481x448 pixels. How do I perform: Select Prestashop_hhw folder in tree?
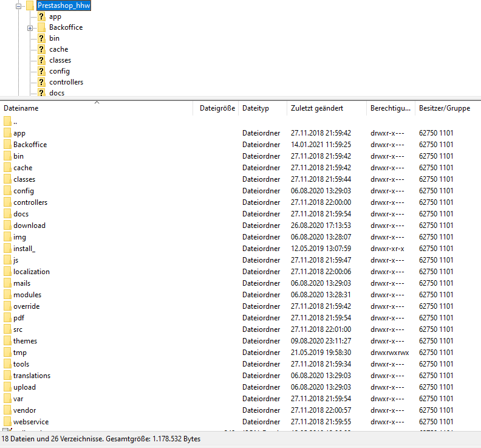tap(64, 5)
